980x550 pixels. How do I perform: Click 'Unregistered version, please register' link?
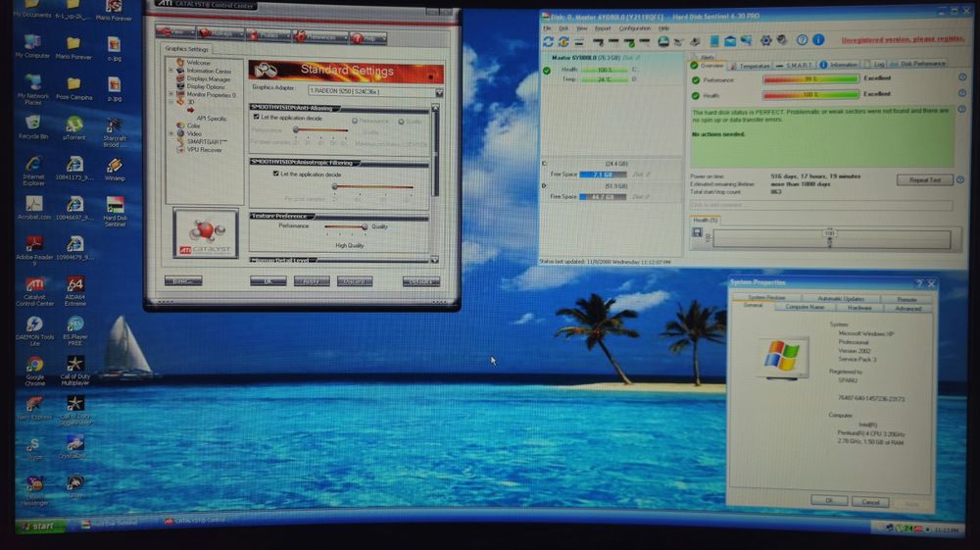pyautogui.click(x=902, y=39)
